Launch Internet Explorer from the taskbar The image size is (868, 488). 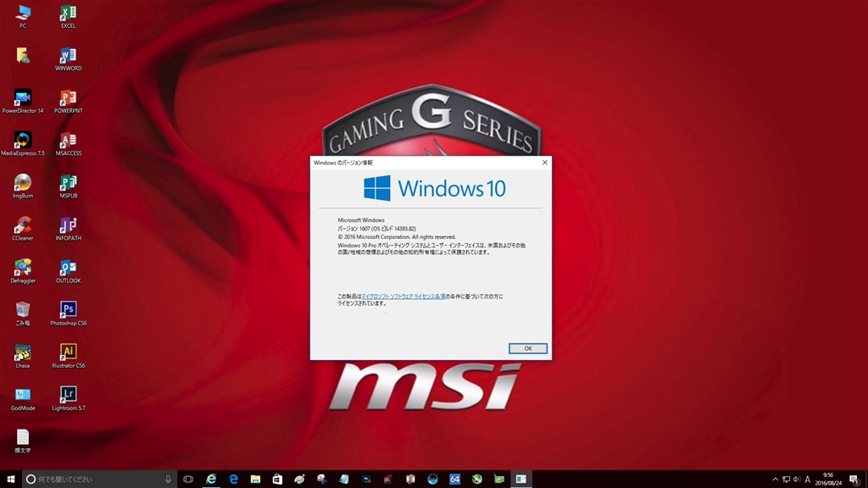pos(211,480)
